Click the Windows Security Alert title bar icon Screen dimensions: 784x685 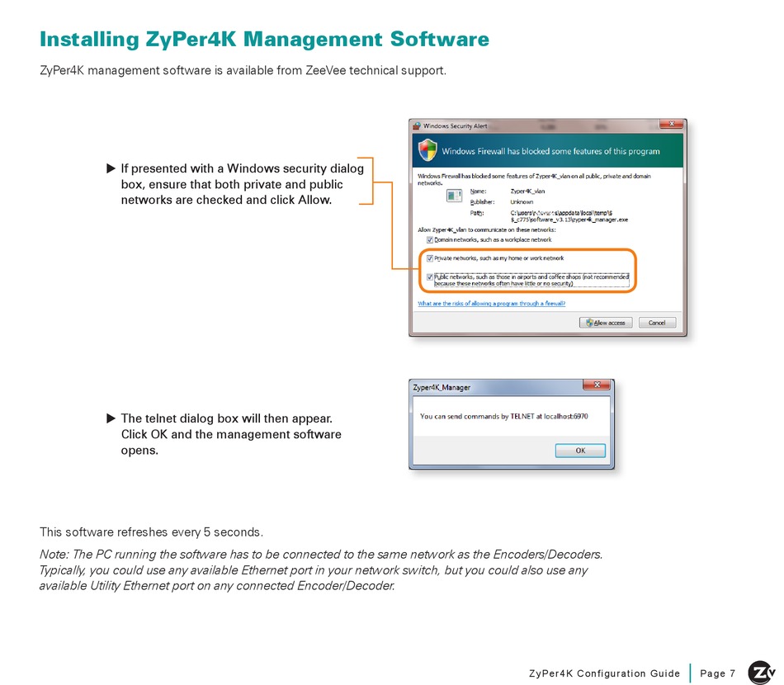(x=417, y=126)
